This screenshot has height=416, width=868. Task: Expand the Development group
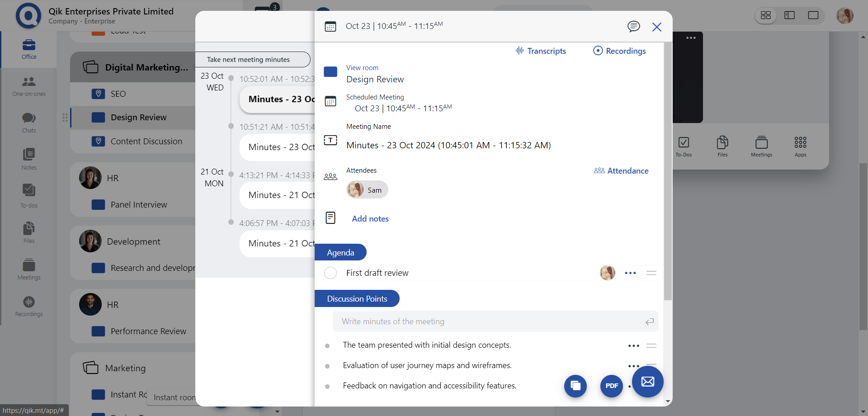click(x=133, y=241)
